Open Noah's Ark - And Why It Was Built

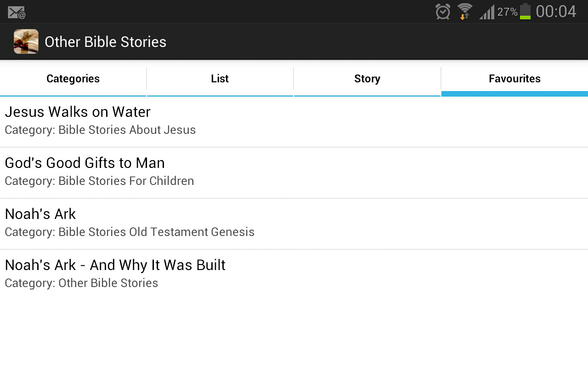click(x=115, y=265)
